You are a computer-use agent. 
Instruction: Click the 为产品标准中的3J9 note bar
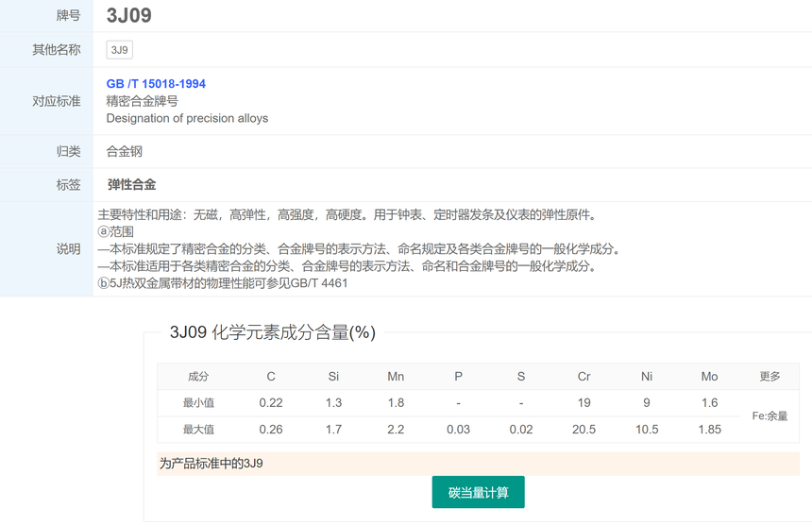478,464
